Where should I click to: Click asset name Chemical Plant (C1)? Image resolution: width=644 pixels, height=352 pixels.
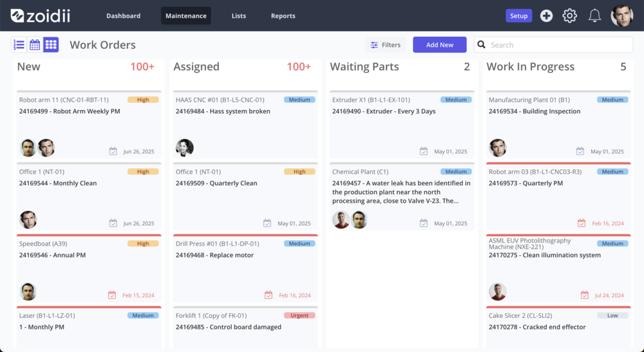coord(360,171)
